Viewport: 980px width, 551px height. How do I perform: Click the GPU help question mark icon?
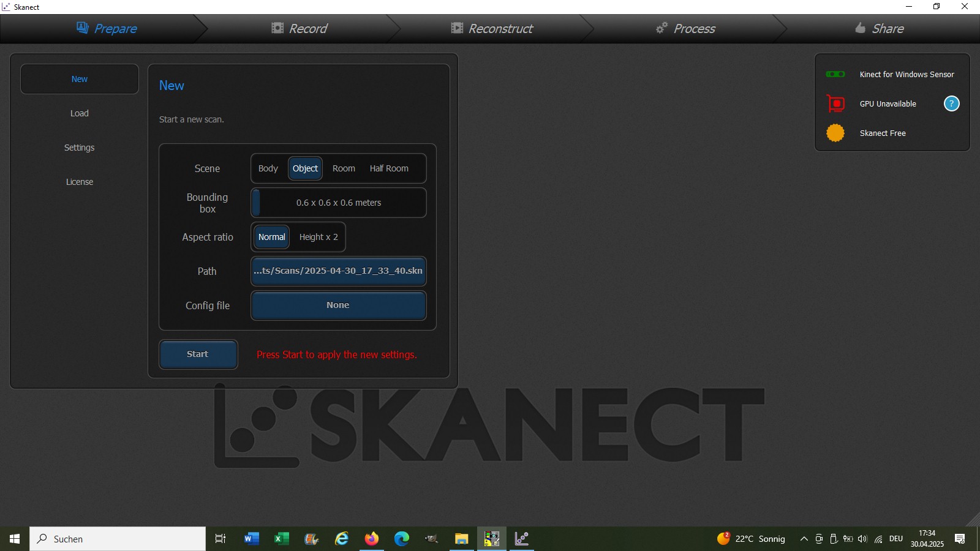(x=951, y=103)
